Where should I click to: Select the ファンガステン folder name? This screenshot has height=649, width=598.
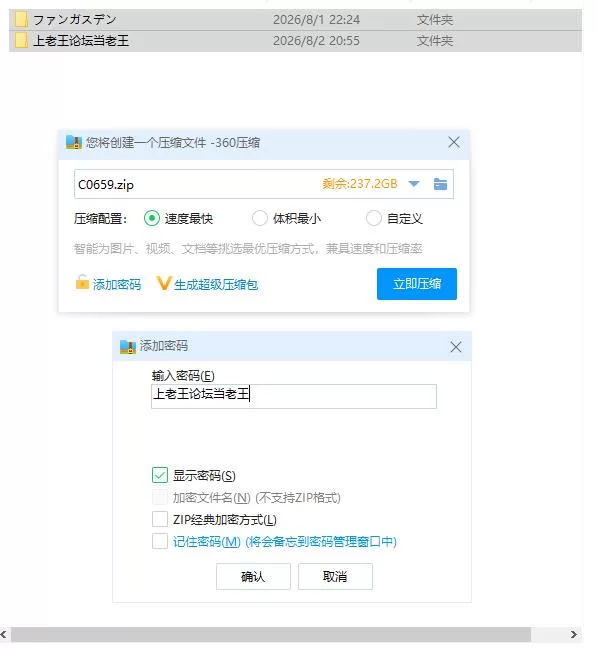(x=74, y=19)
